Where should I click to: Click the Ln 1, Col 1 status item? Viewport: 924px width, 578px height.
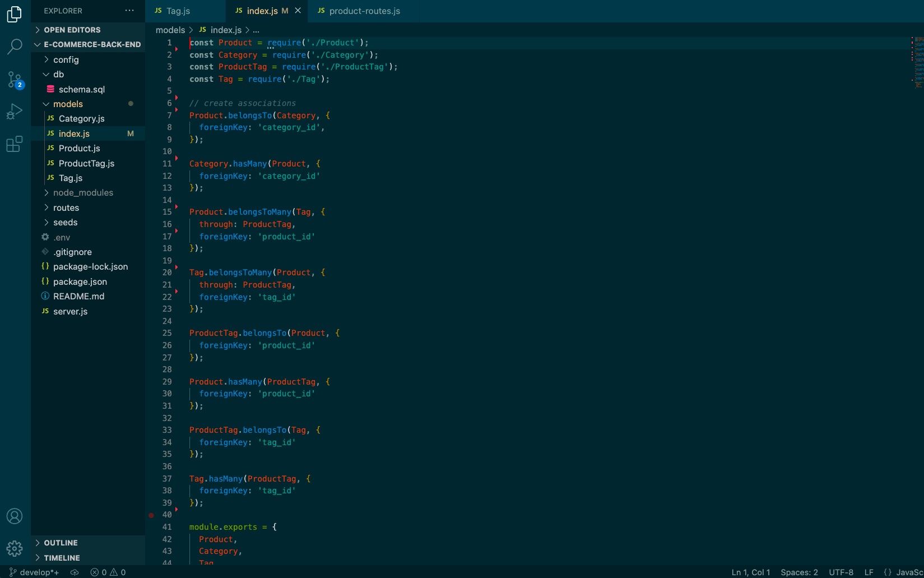pos(751,572)
